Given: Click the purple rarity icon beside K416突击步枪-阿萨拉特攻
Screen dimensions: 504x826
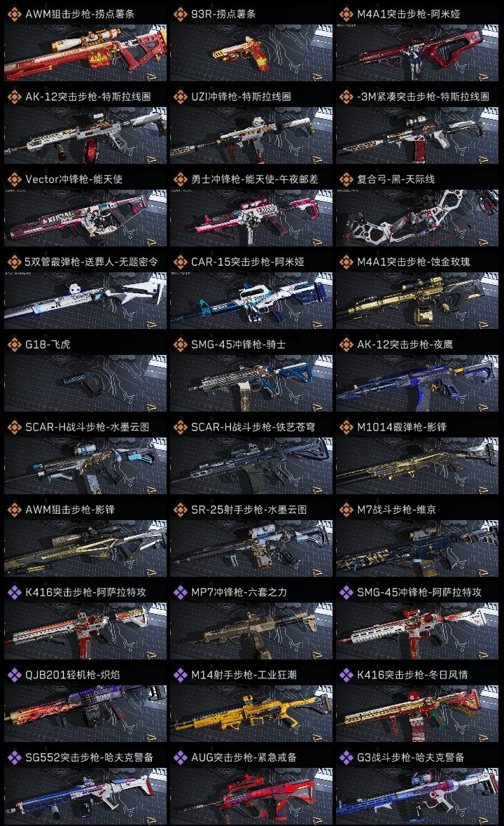Looking at the screenshot, I should [x=14, y=592].
